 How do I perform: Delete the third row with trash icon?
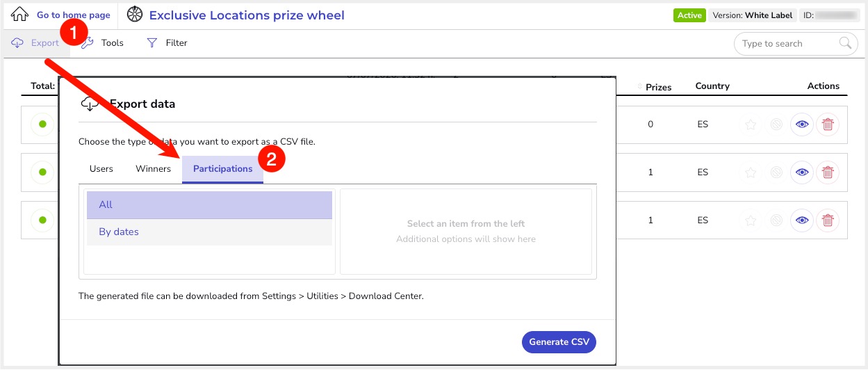(x=828, y=220)
